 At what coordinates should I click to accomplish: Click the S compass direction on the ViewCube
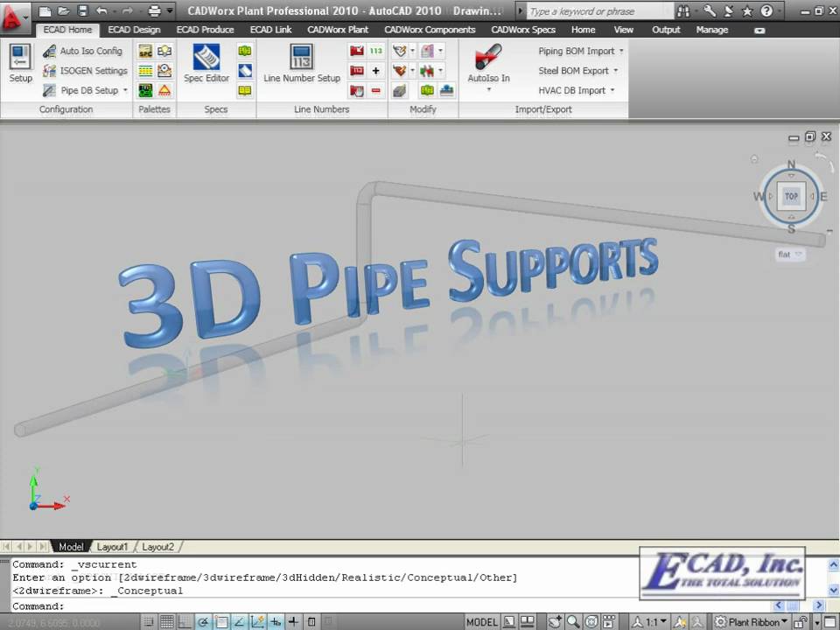tap(791, 229)
